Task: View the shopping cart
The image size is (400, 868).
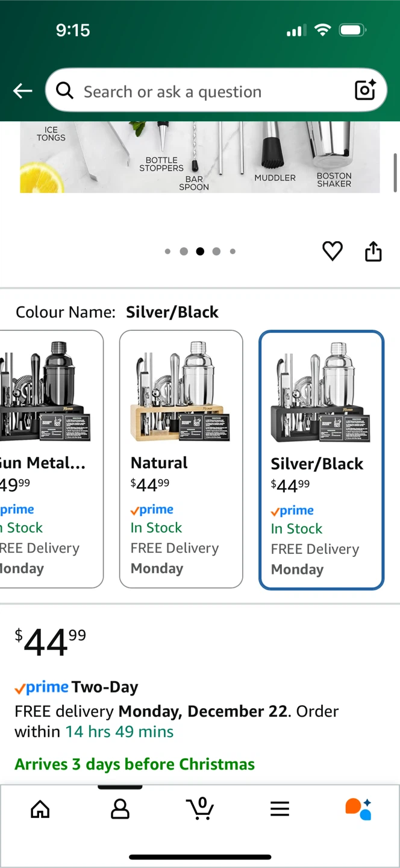Action: click(200, 808)
